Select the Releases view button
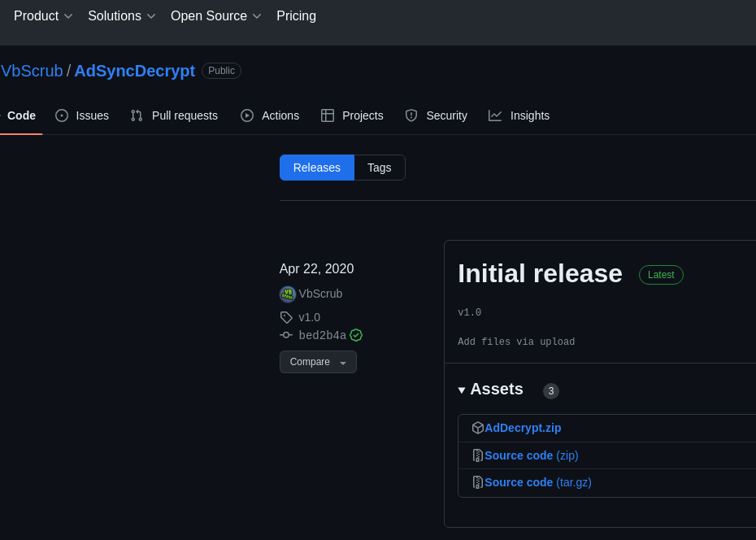 [317, 168]
